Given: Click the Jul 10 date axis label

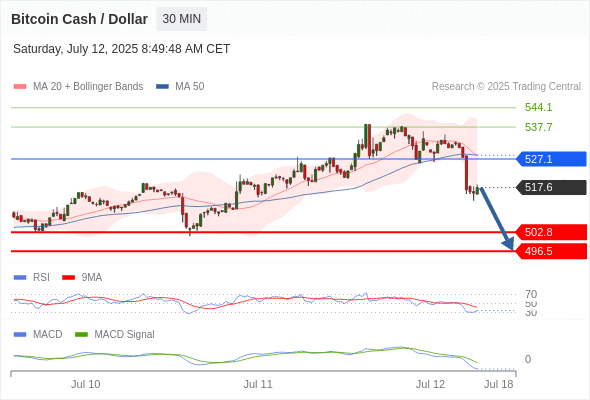Looking at the screenshot, I should (x=85, y=384).
